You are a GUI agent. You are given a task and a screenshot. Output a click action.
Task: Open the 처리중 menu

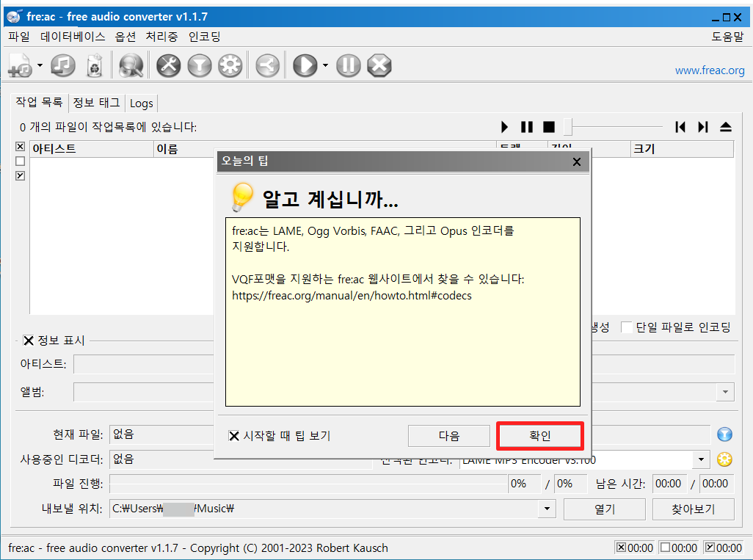[162, 37]
